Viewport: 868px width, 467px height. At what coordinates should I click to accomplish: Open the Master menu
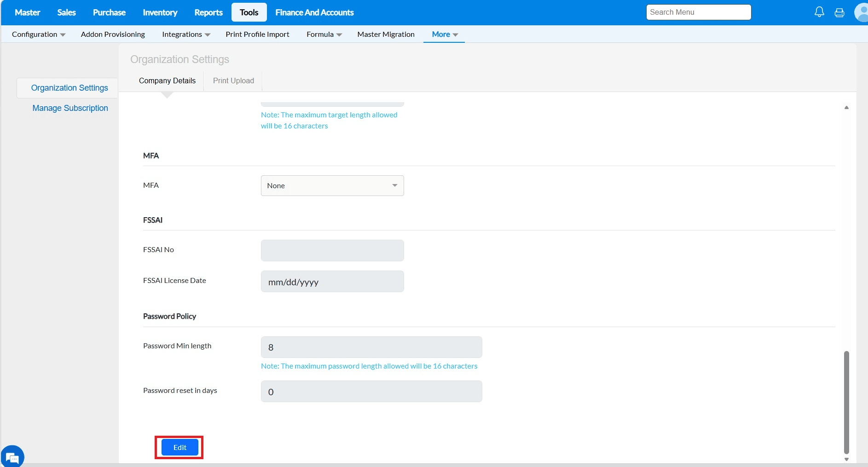(x=28, y=12)
